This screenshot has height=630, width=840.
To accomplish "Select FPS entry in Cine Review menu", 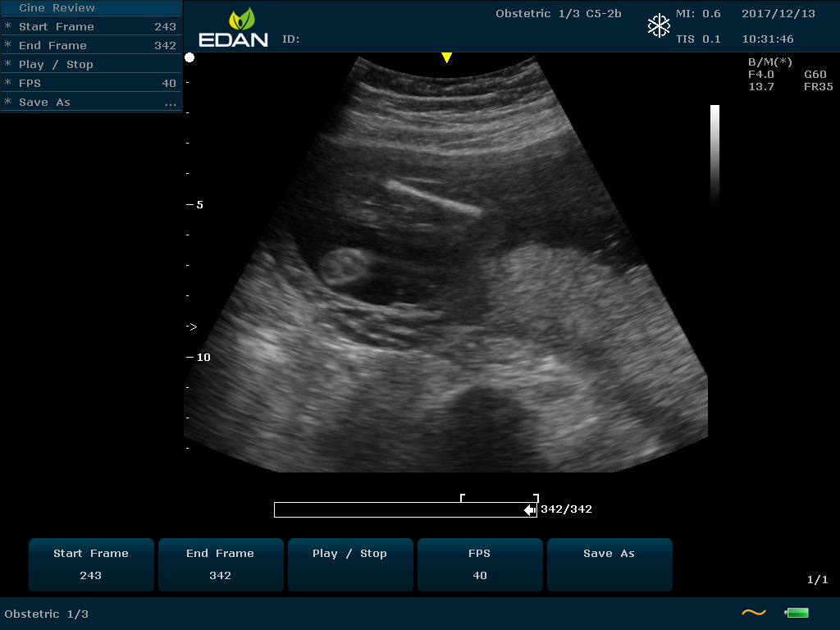I will click(90, 83).
